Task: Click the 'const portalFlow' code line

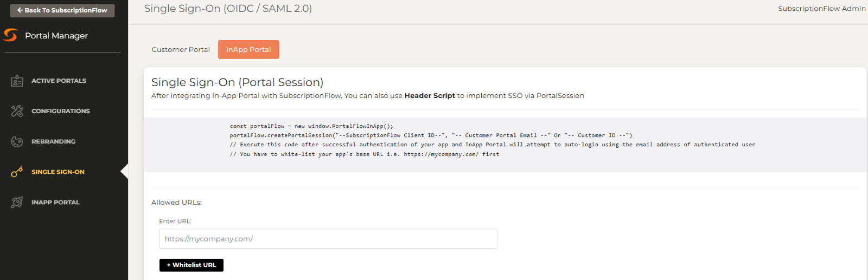Action: [311, 126]
